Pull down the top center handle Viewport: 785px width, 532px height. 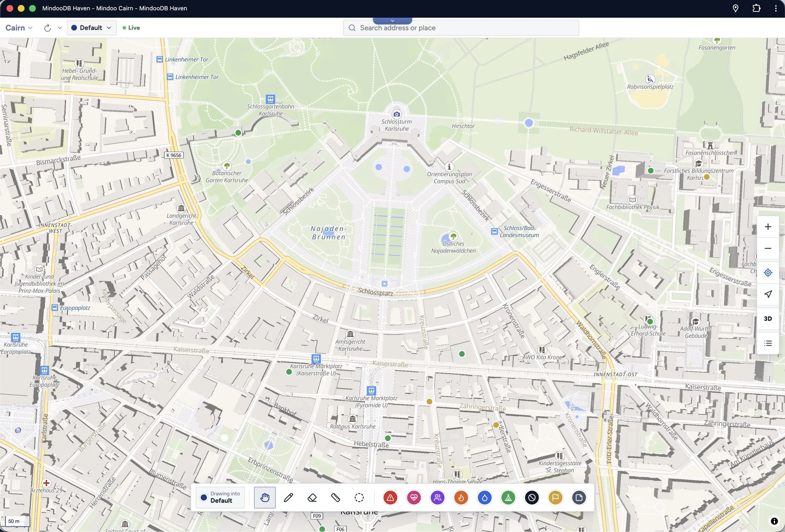pos(392,21)
